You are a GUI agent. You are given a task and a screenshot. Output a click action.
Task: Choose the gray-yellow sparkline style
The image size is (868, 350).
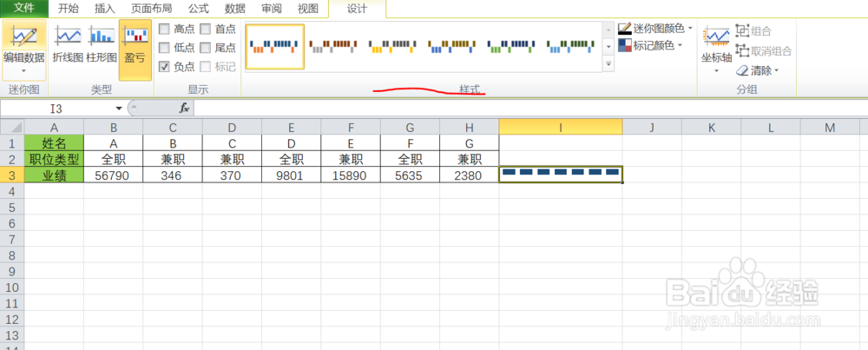(392, 47)
